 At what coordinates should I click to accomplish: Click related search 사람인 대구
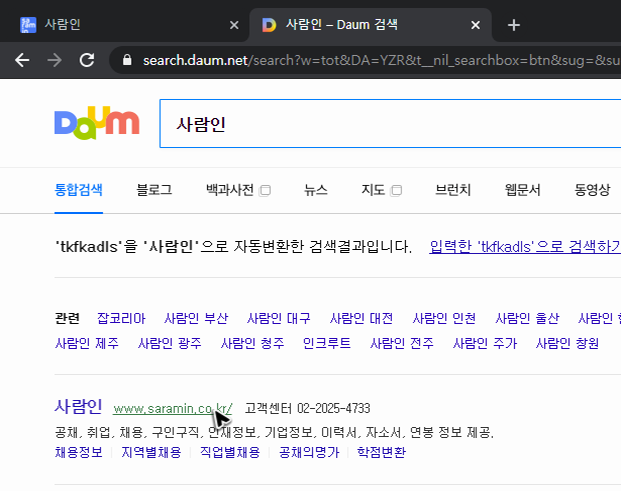pos(279,318)
